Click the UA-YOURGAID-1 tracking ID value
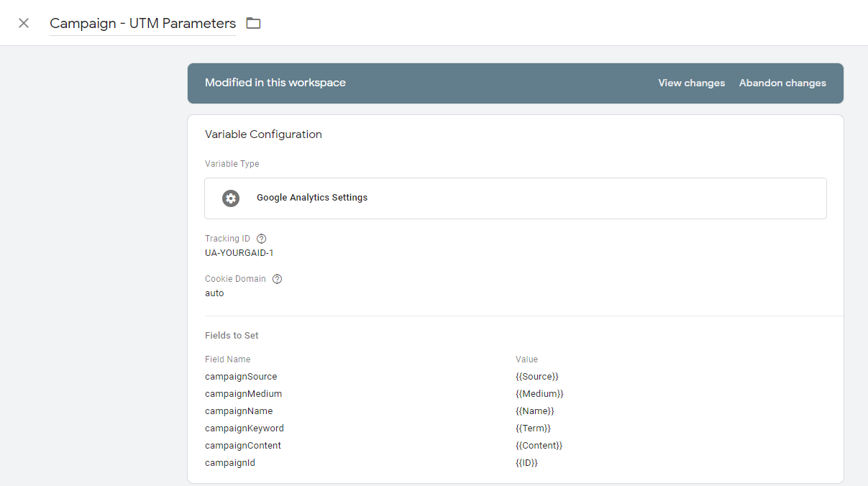Image resolution: width=868 pixels, height=486 pixels. [239, 253]
